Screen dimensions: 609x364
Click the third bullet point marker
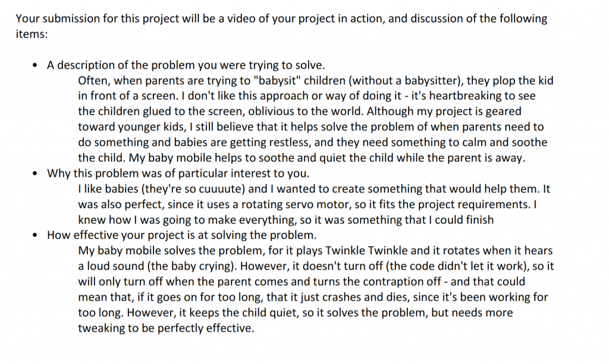tap(35, 236)
